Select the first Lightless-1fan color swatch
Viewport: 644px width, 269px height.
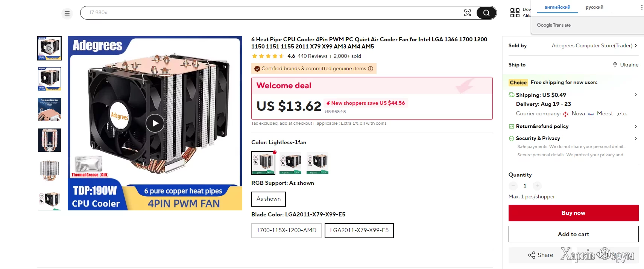click(263, 163)
